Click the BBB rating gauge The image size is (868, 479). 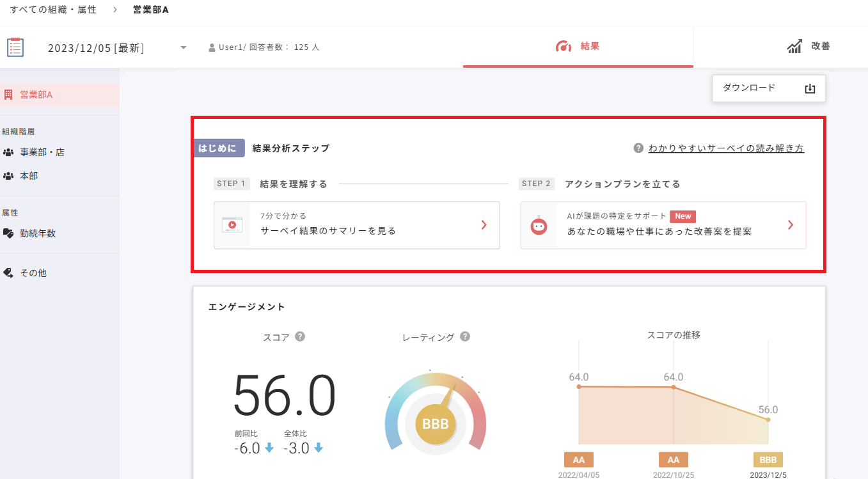point(436,423)
